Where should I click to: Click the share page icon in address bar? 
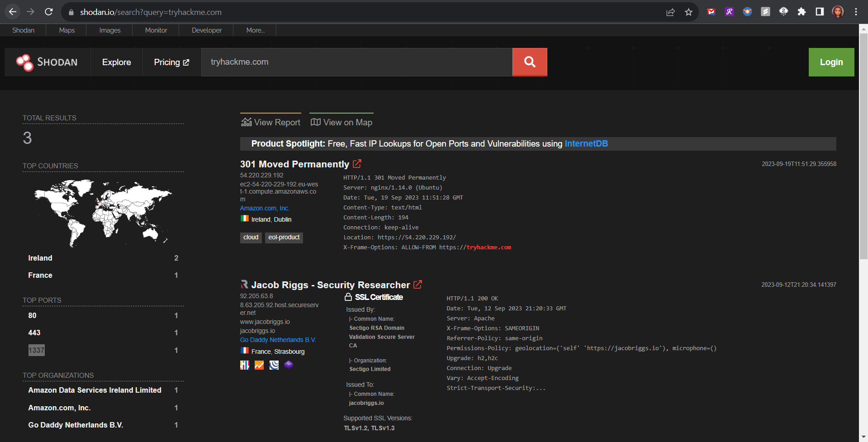(670, 12)
